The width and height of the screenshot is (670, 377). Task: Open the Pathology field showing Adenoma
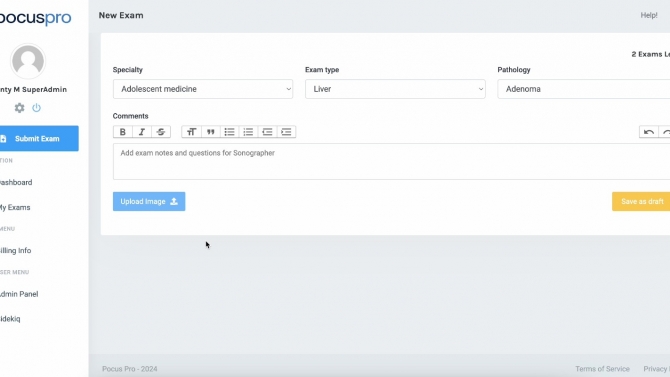[584, 89]
